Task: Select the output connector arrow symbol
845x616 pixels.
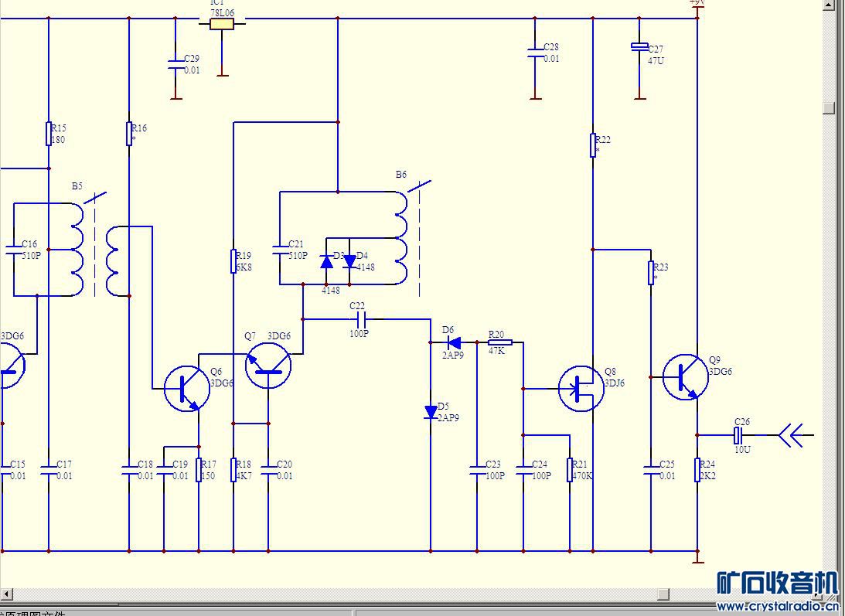Action: 791,435
